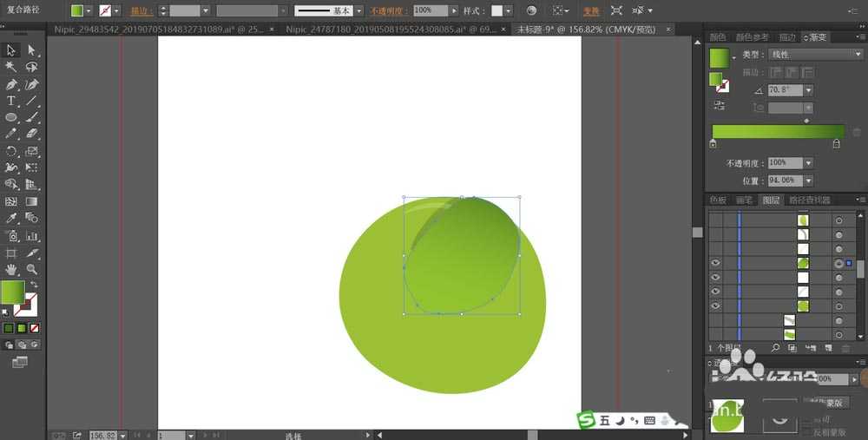
Task: Open the 不透明度 dropdown in gradient panel
Action: tap(808, 163)
